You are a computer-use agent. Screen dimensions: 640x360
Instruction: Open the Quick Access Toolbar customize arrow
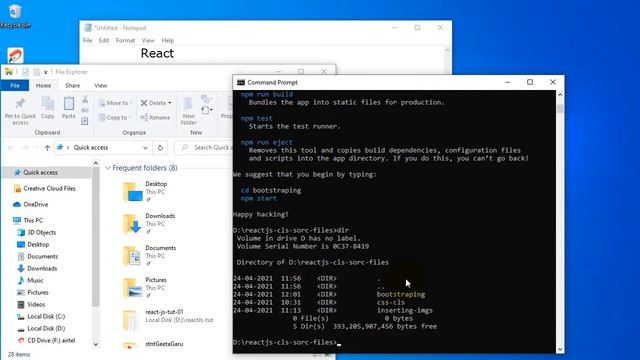coord(46,72)
